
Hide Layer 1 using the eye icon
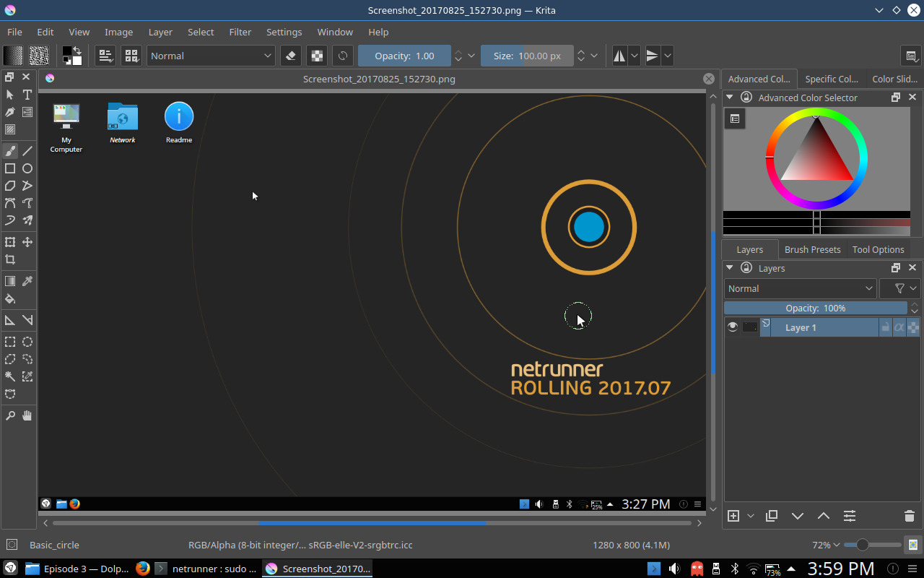[733, 327]
